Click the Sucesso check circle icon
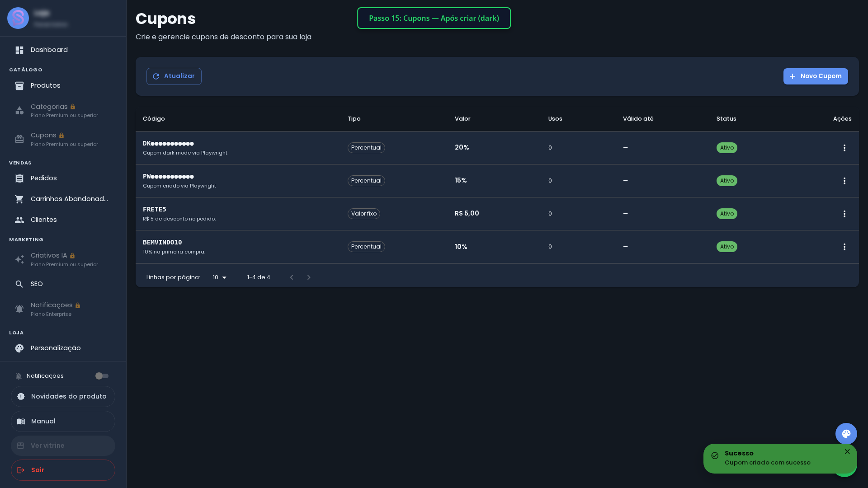 pos(715,455)
